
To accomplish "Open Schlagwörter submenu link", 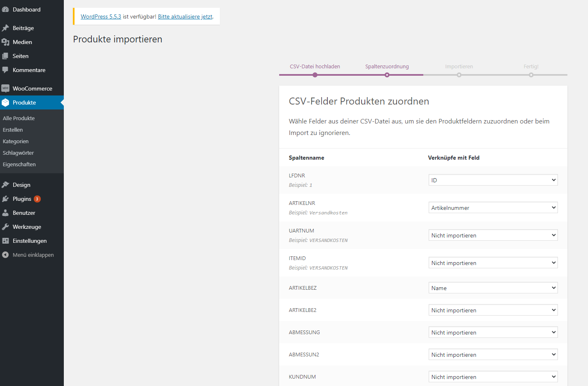I will point(18,153).
